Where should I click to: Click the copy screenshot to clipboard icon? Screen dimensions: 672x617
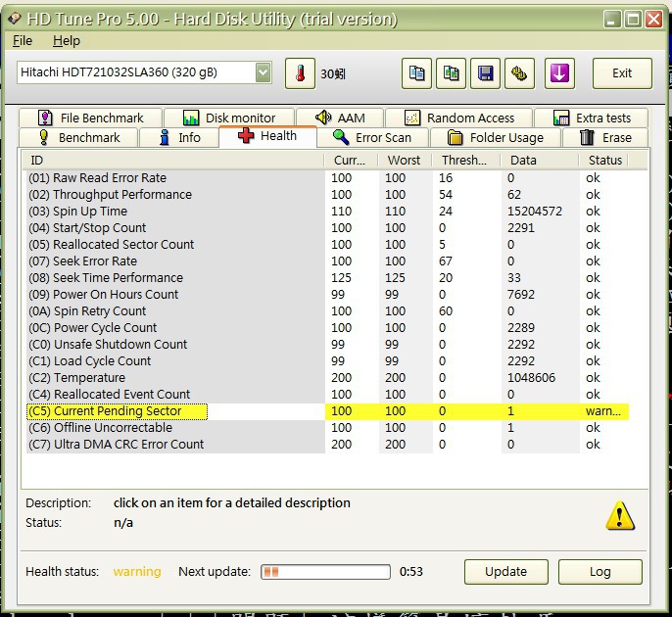[x=451, y=73]
